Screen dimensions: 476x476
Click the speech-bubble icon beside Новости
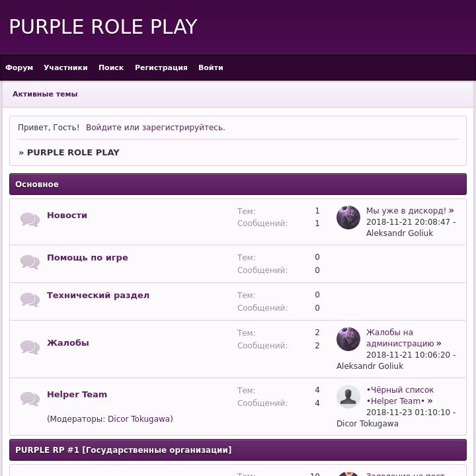(30, 219)
